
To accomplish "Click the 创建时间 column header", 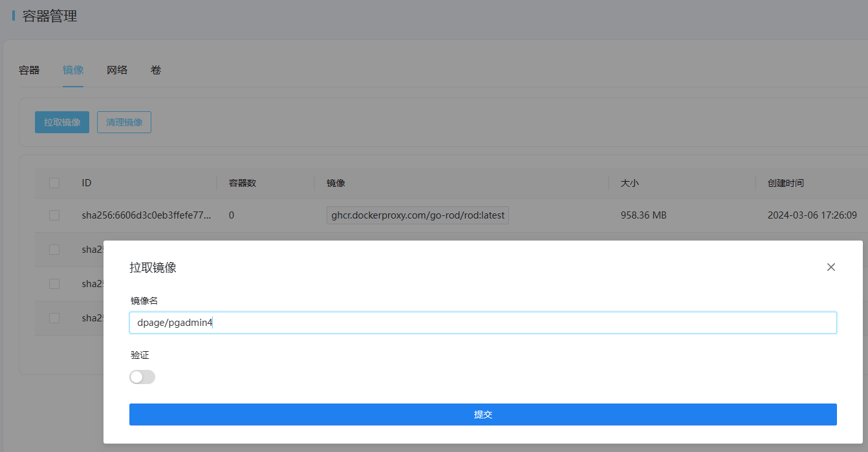I will pos(785,183).
